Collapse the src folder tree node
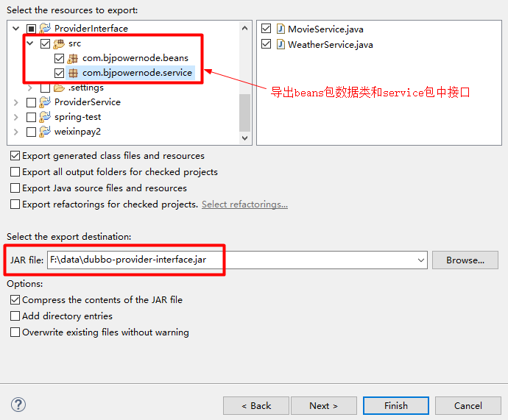 pyautogui.click(x=30, y=43)
